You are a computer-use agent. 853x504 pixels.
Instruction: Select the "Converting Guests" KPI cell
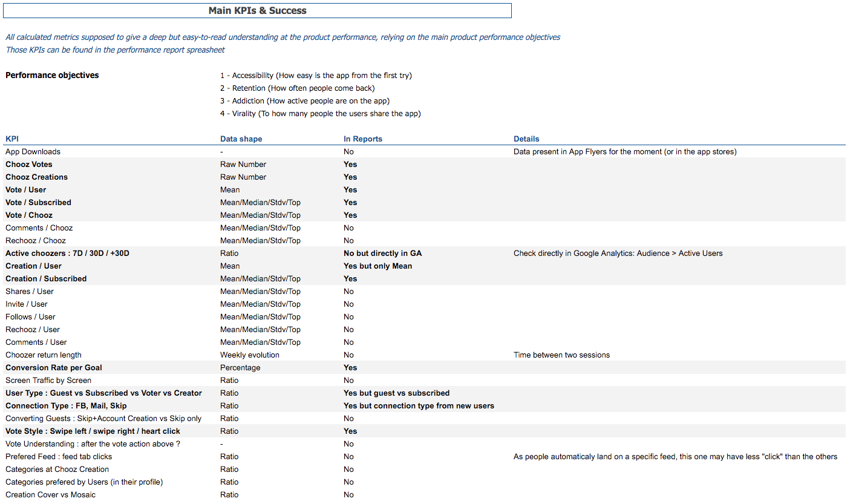[103, 419]
